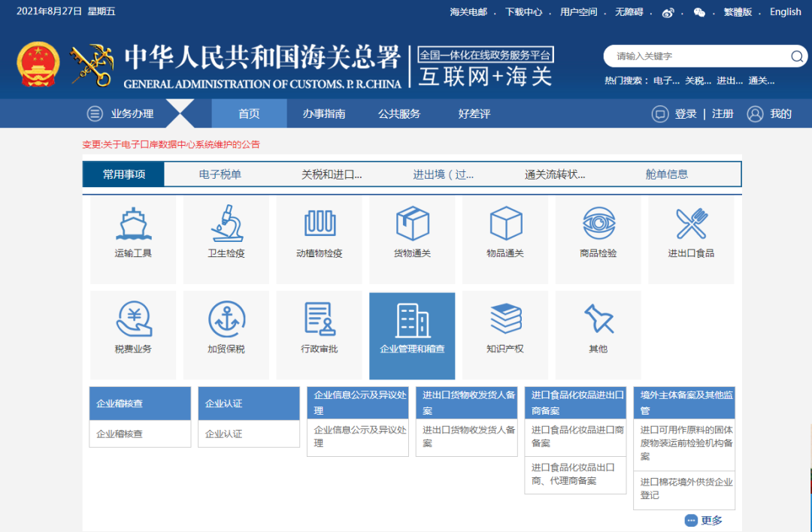
Task: Open 企业信息公示及异议处理 white item
Action: tap(358, 437)
